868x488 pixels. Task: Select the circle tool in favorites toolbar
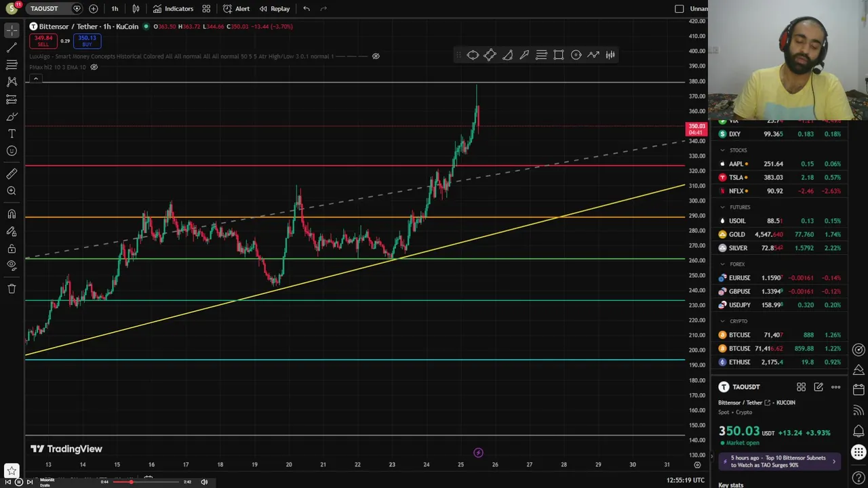click(576, 55)
